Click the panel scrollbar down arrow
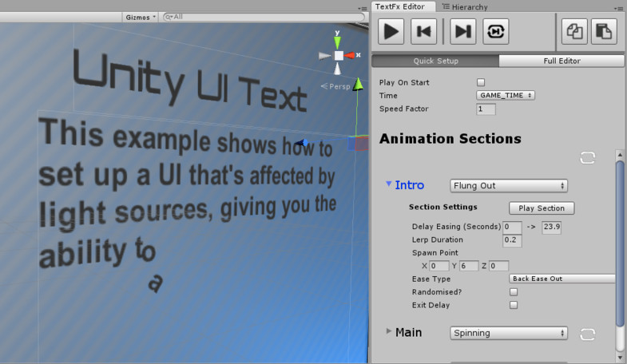Image resolution: width=627 pixels, height=364 pixels. coord(620,358)
